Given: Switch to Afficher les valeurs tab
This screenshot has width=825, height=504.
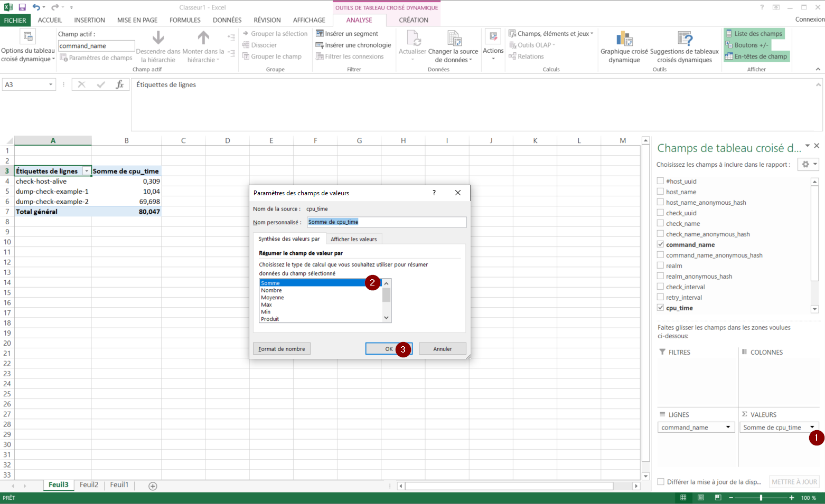Looking at the screenshot, I should 353,239.
